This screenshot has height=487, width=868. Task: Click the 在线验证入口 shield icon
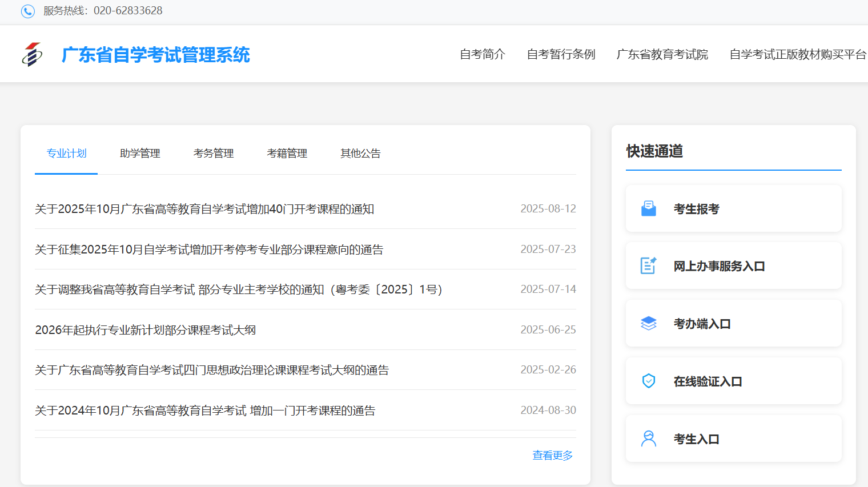[649, 380]
